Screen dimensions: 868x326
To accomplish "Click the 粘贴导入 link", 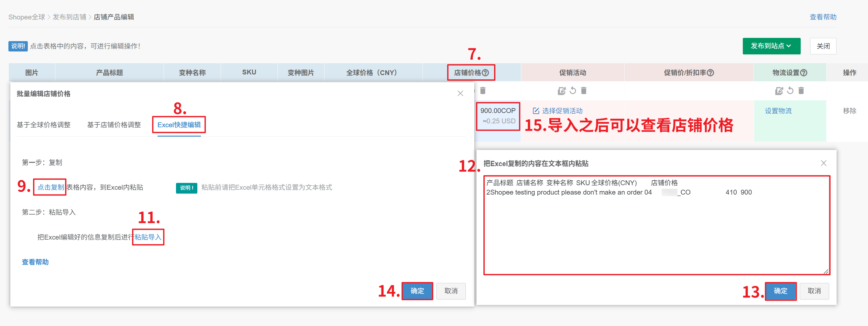I will pyautogui.click(x=148, y=237).
